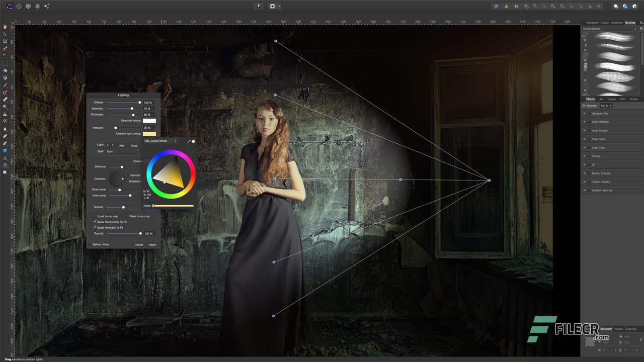Enable Scale Horizontally To Fit
This screenshot has height=362, width=644.
(x=95, y=222)
